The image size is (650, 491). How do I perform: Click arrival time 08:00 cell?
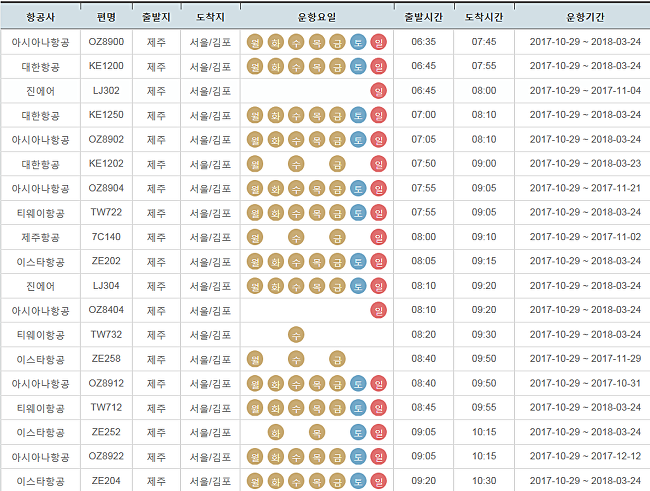(x=484, y=91)
